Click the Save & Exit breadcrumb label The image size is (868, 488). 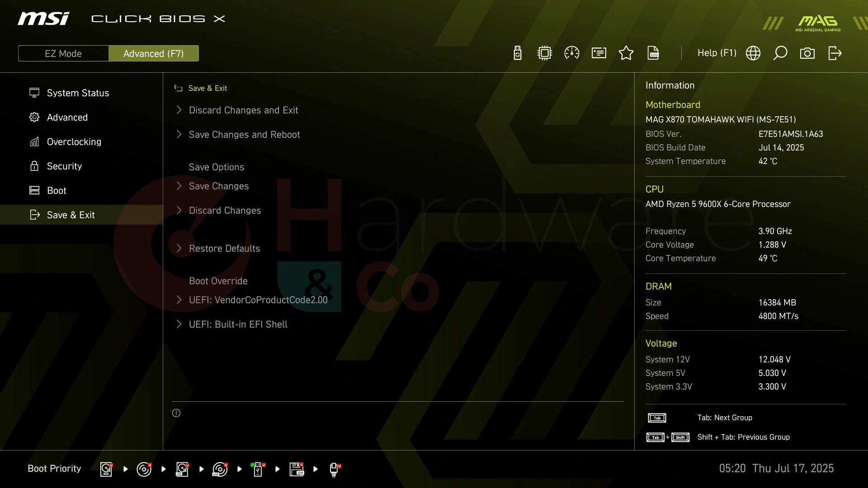click(x=208, y=89)
